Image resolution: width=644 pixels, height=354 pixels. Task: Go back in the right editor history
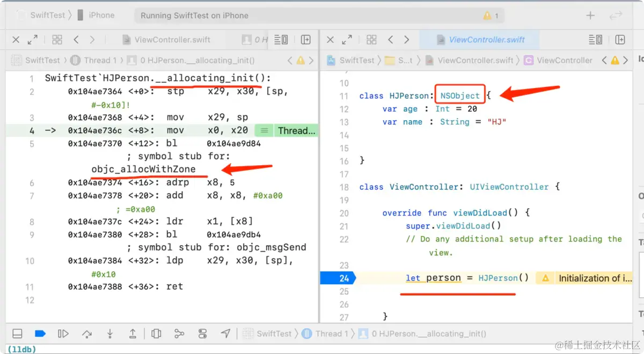pos(390,40)
